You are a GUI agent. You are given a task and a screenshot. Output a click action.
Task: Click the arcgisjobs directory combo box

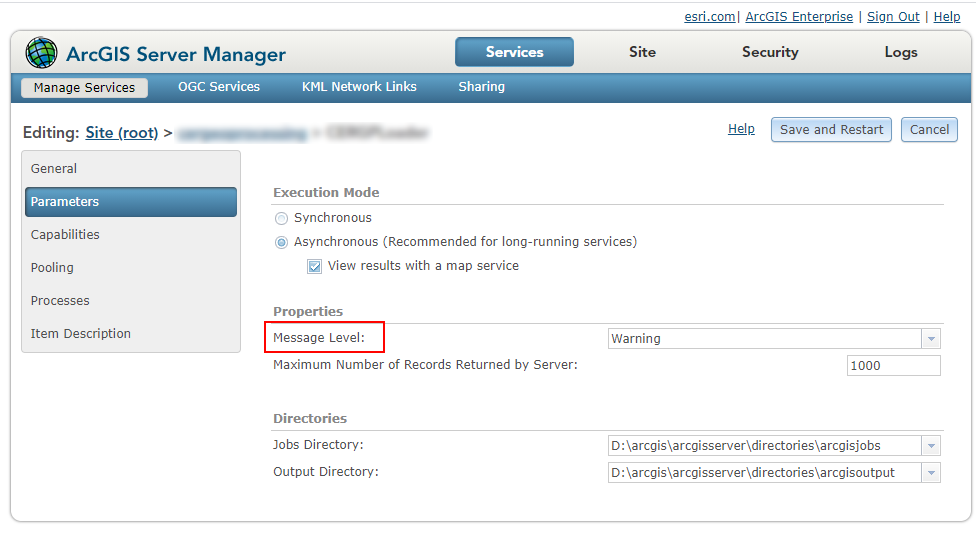pos(774,446)
